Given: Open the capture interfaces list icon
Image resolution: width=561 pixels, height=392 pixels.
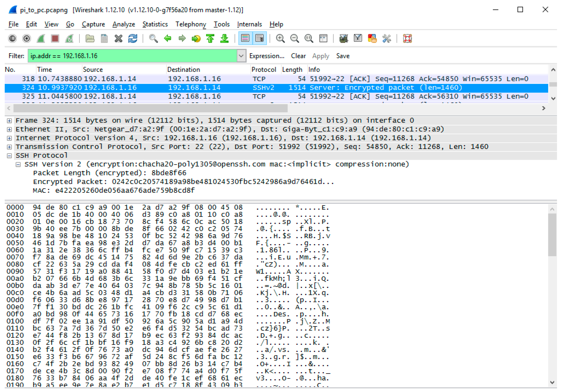Looking at the screenshot, I should tap(12, 39).
